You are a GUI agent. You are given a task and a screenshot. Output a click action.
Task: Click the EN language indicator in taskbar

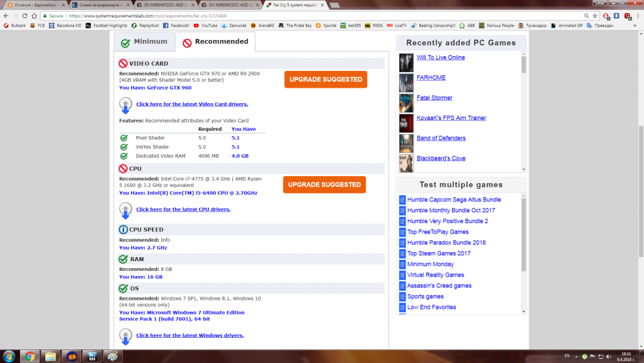tap(567, 356)
